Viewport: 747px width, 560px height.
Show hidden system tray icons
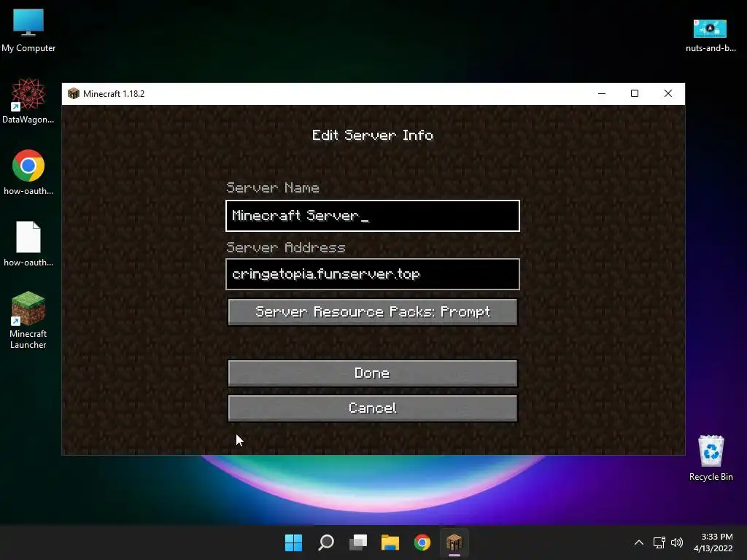(x=639, y=542)
